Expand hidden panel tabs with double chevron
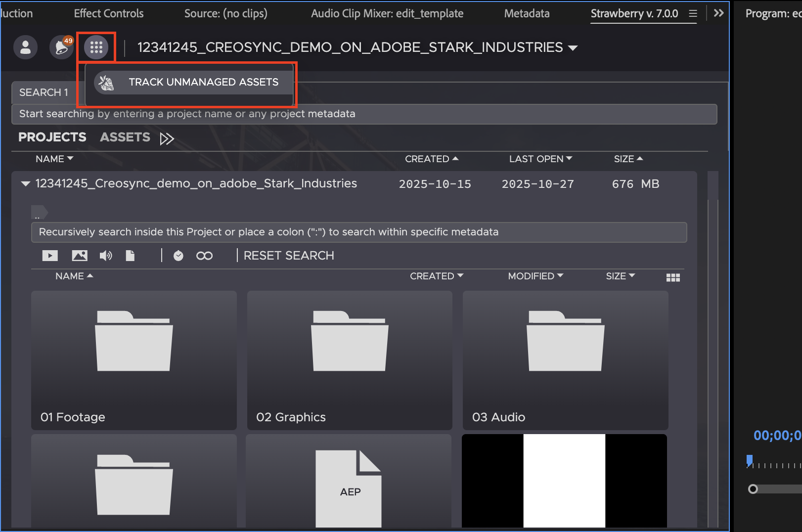The width and height of the screenshot is (802, 532). coord(718,13)
